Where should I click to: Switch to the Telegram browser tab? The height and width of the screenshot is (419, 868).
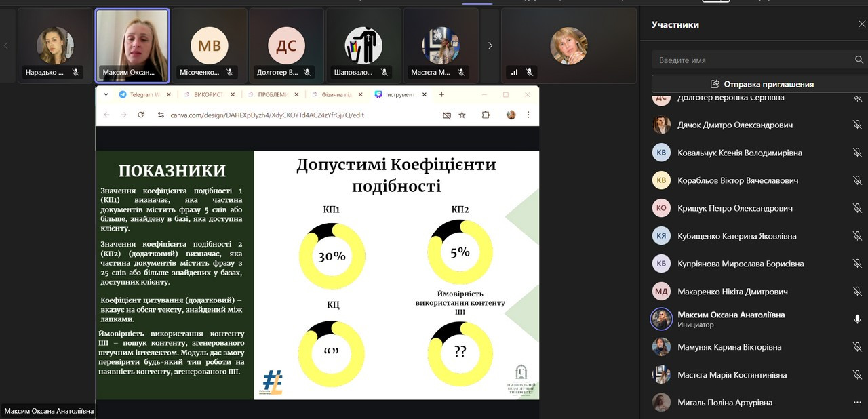coord(140,95)
